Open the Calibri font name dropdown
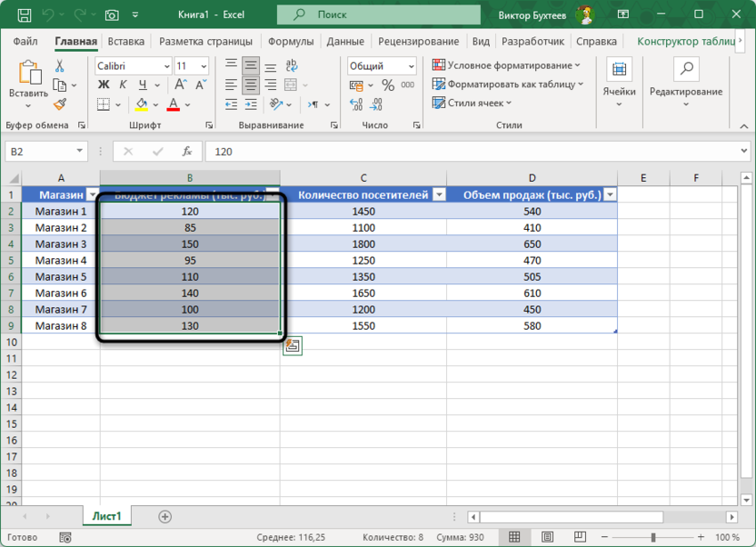The image size is (756, 547). pyautogui.click(x=167, y=66)
